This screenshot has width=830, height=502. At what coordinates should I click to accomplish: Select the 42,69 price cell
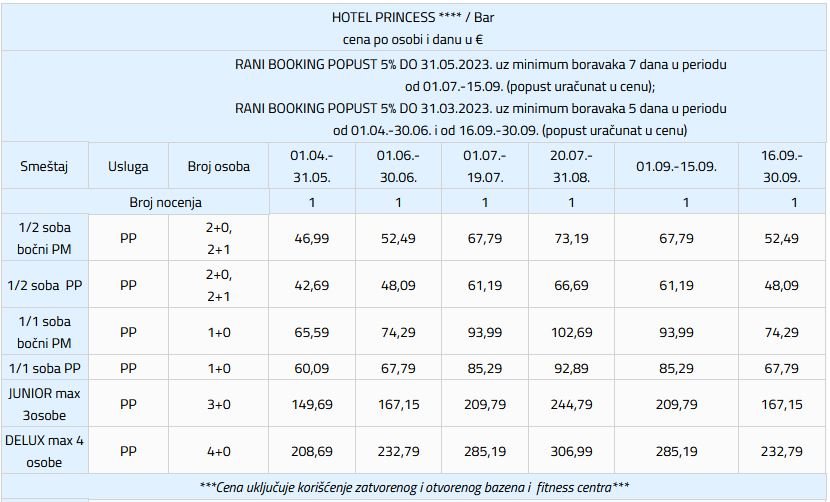click(x=312, y=285)
